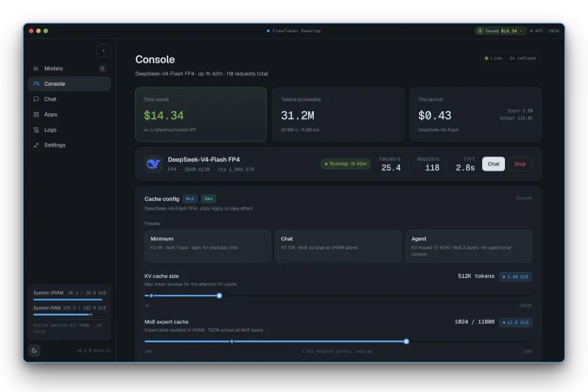Image resolution: width=588 pixels, height=392 pixels.
Task: Click the 24.9M in · 6.3M out text
Action: point(300,129)
